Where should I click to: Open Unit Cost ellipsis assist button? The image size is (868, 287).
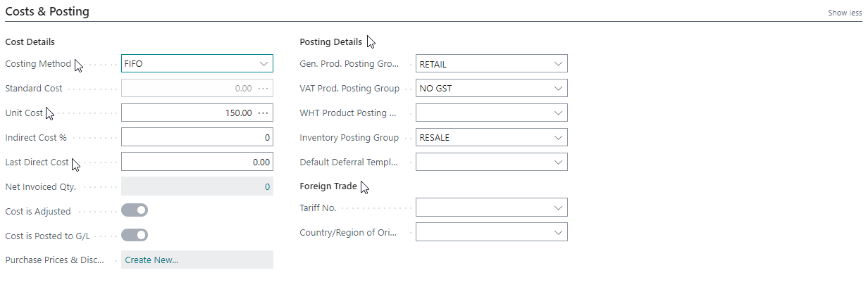[263, 113]
